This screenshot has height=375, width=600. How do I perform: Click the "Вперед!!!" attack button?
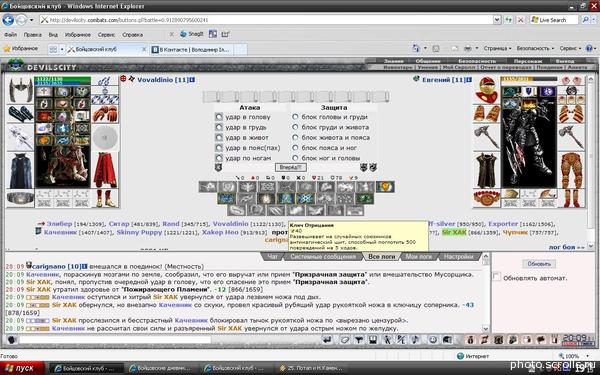click(290, 167)
